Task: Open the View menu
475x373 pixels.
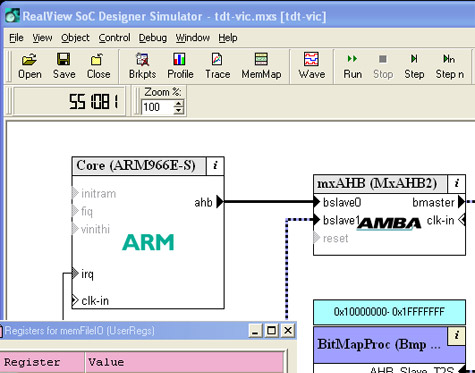Action: coord(42,38)
